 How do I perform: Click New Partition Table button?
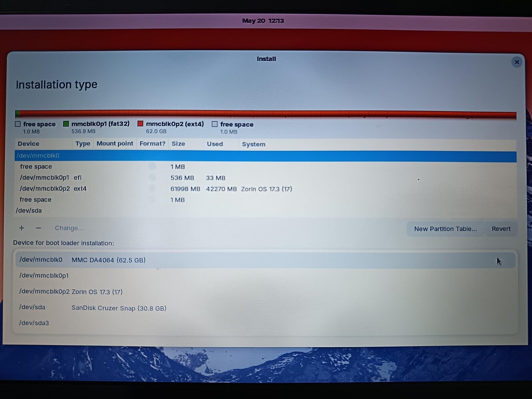point(445,229)
